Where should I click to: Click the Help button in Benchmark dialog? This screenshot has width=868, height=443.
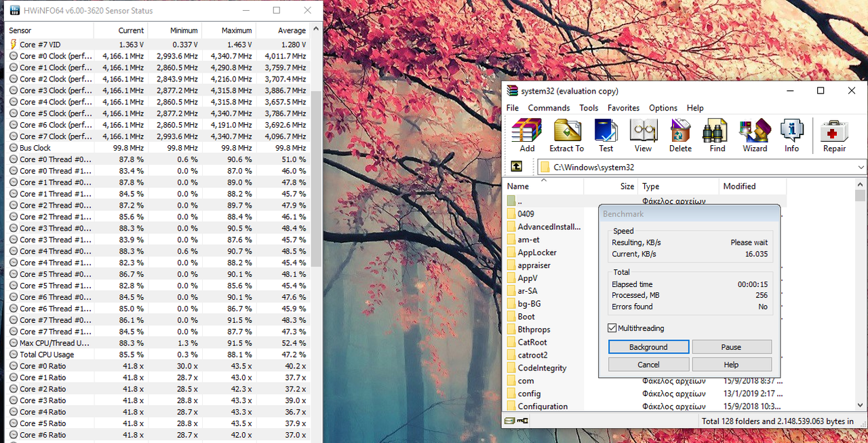click(732, 365)
